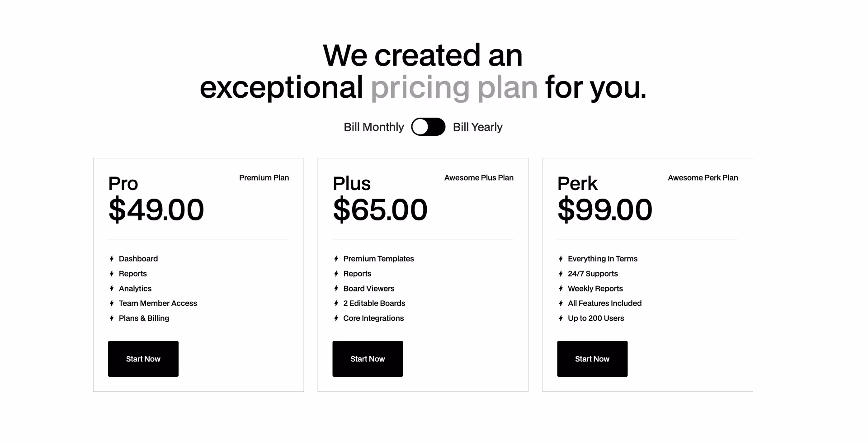Click the lightning icon beside Up to 200 Users
Image resolution: width=868 pixels, height=443 pixels.
[x=561, y=318]
